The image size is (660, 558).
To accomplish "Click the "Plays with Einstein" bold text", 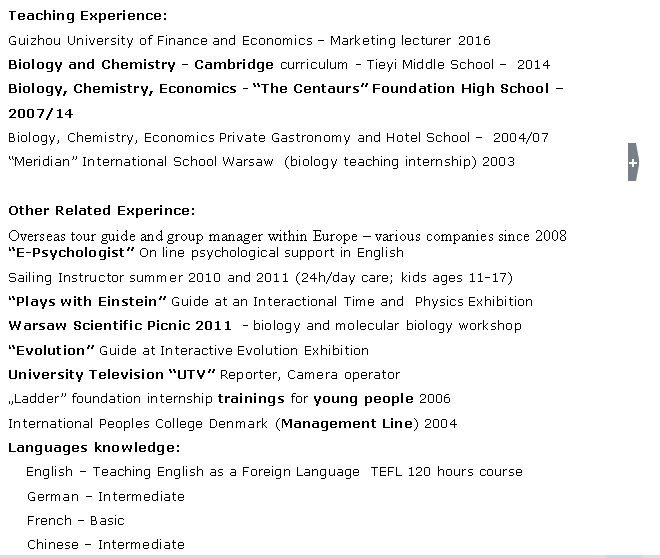I will point(88,301).
